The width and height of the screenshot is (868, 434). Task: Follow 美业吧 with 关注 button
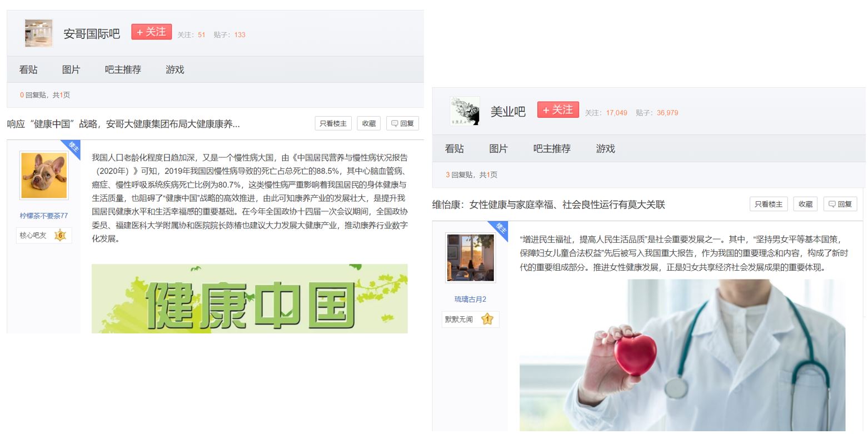[x=558, y=109]
